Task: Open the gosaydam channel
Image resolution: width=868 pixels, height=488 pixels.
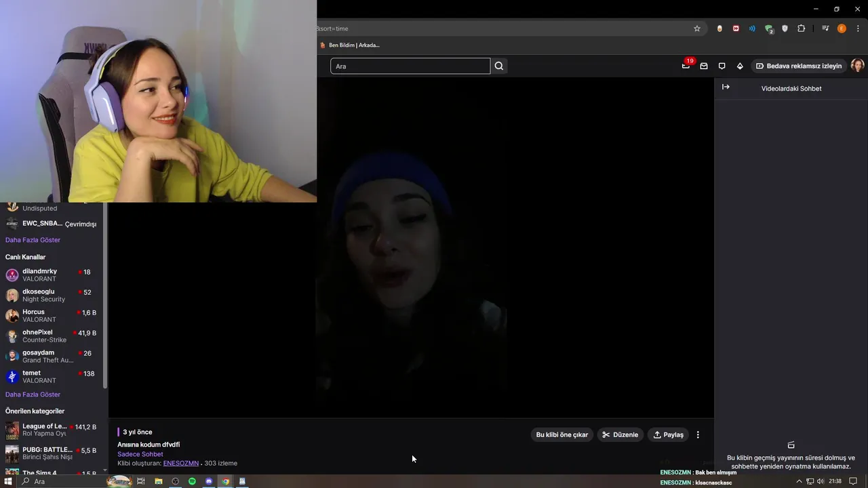Action: (x=52, y=357)
